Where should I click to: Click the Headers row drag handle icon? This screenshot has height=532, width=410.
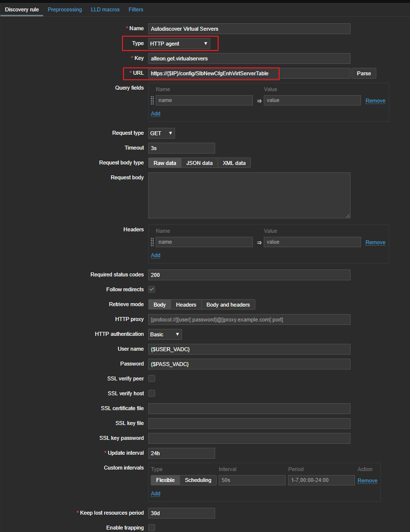[152, 242]
